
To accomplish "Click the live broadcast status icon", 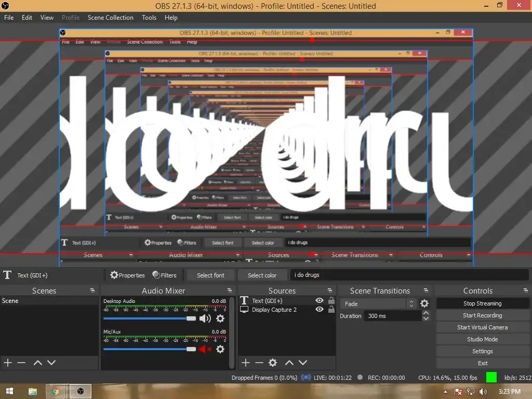I will [305, 377].
